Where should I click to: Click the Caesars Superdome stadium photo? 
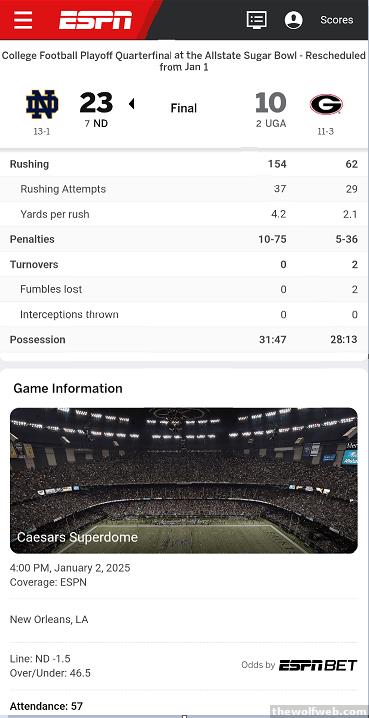(x=184, y=480)
